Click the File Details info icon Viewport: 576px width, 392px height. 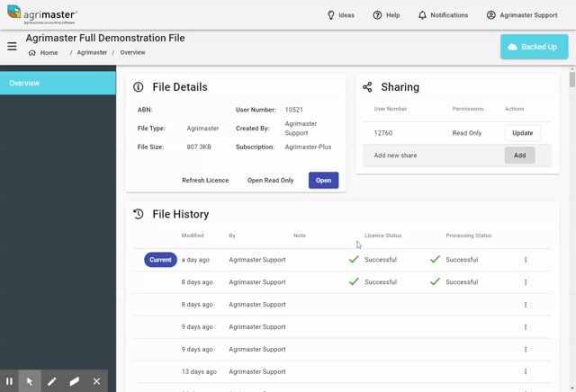tap(138, 87)
